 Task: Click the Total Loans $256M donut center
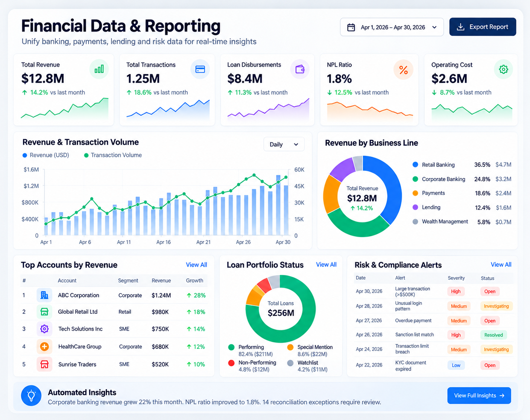coord(281,309)
